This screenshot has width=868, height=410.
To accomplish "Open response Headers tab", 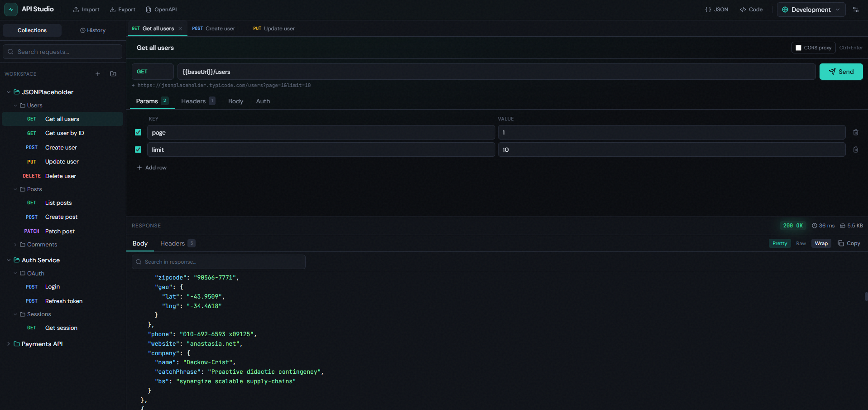I will click(177, 243).
